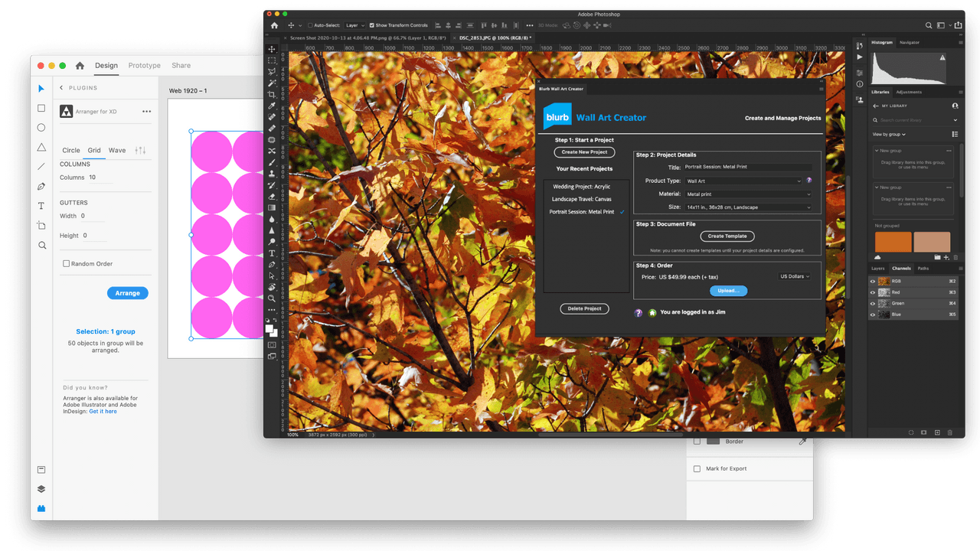
Task: Click the XD Border color swatch
Action: click(714, 442)
